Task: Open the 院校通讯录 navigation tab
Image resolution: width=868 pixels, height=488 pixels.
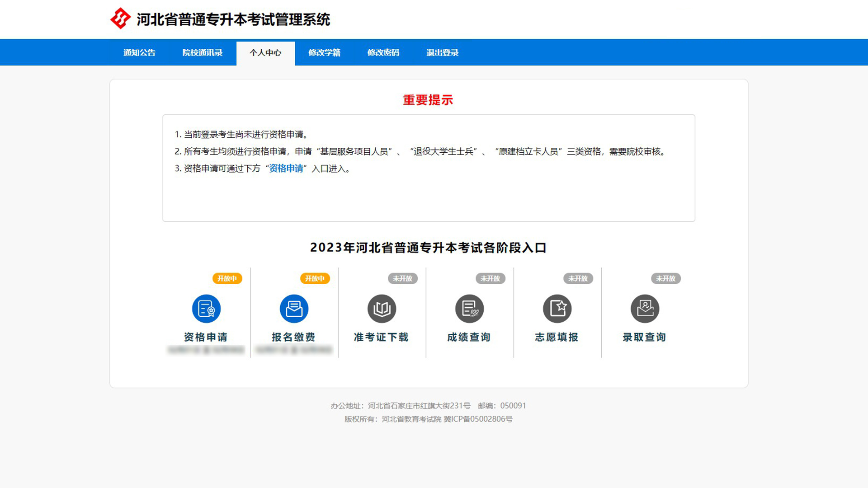Action: (x=202, y=53)
